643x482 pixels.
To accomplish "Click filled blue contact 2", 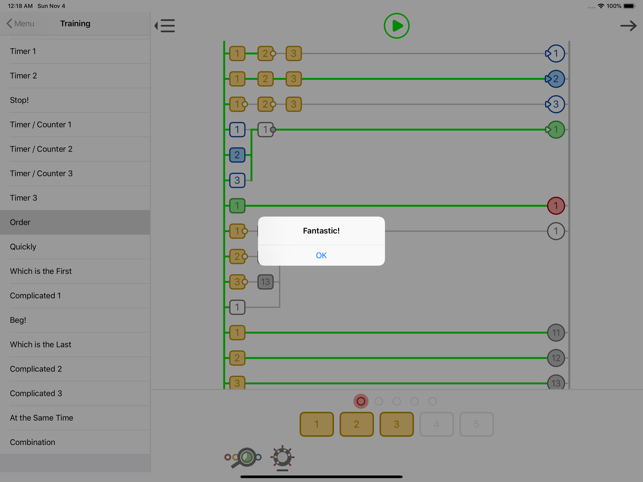I will click(237, 155).
